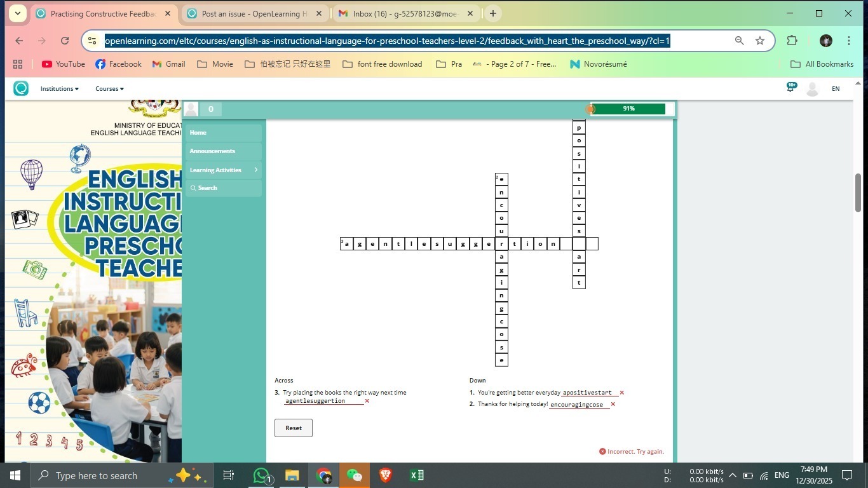This screenshot has height=488, width=868.
Task: Click the "Incorrect. Try again." message
Action: point(632,452)
